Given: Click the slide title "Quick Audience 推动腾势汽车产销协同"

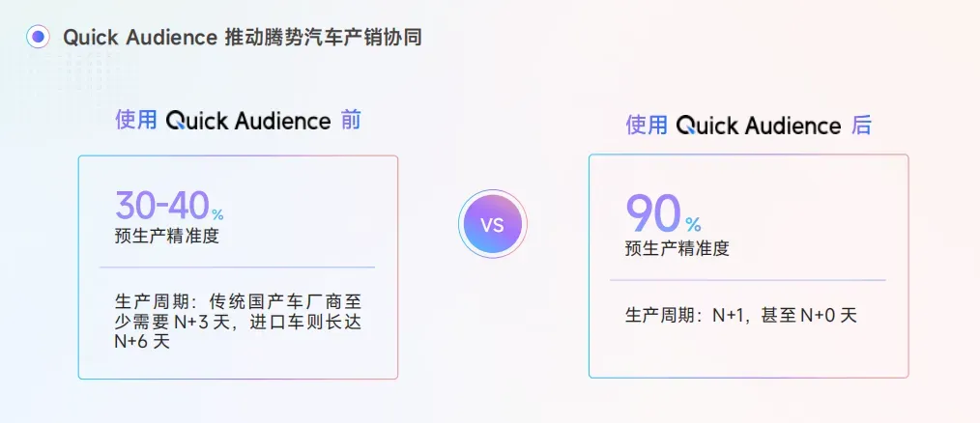Looking at the screenshot, I should [242, 38].
